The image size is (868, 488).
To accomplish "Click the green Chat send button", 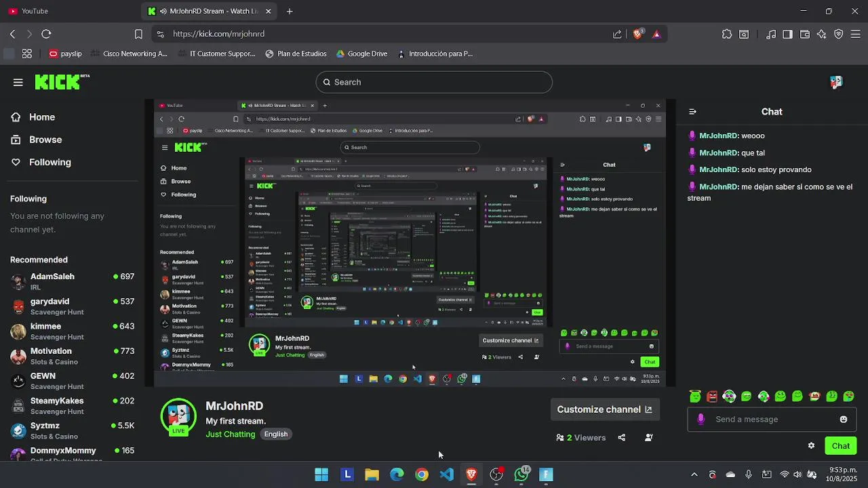I will (x=840, y=446).
